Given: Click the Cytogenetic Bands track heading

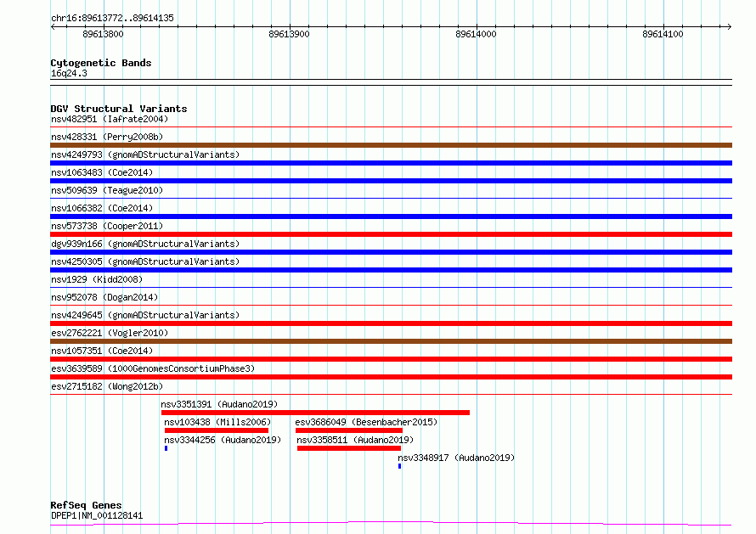Looking at the screenshot, I should tap(101, 63).
